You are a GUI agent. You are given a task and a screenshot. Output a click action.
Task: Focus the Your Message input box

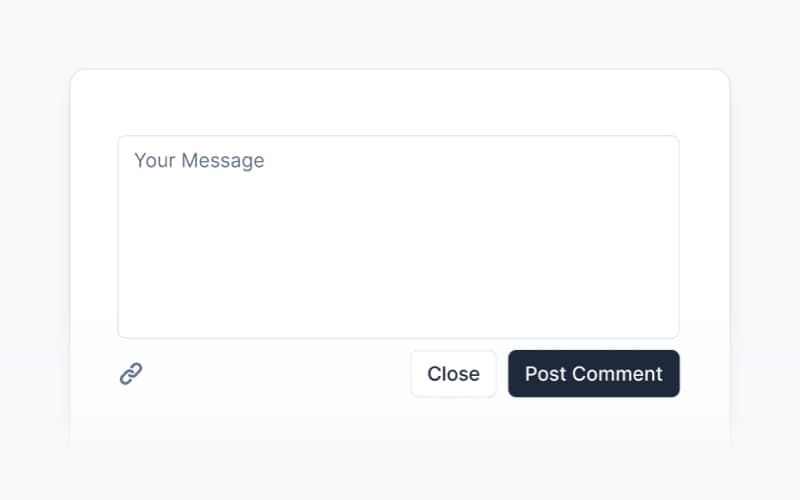pos(398,237)
